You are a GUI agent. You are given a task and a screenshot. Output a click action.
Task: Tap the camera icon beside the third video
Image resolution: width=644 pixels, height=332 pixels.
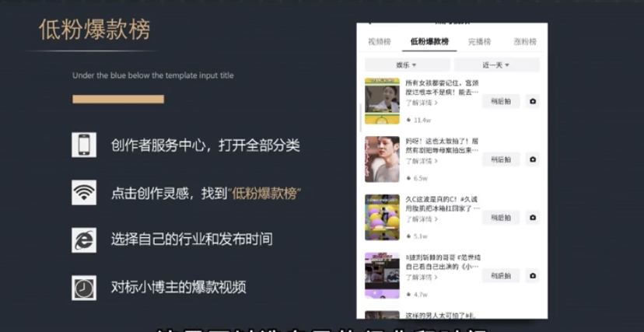(x=532, y=218)
